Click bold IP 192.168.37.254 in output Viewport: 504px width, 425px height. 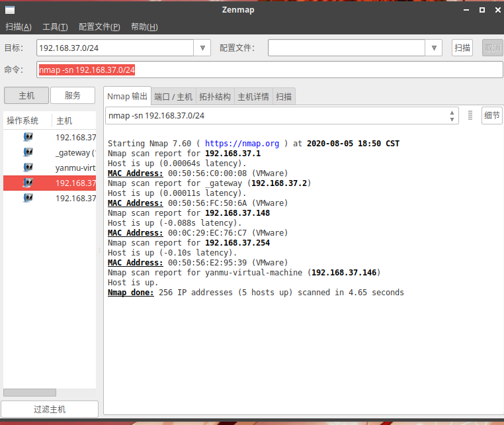(x=237, y=243)
